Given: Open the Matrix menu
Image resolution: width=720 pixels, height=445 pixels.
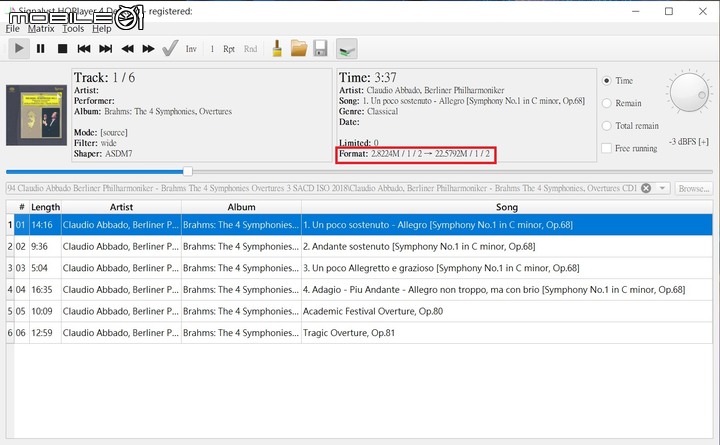Looking at the screenshot, I should pyautogui.click(x=41, y=29).
